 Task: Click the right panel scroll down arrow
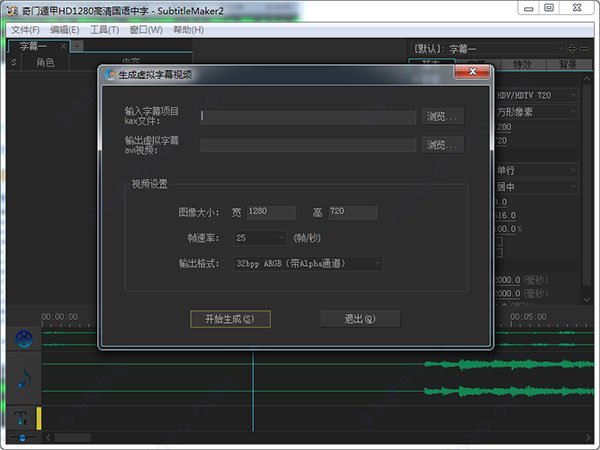click(587, 300)
